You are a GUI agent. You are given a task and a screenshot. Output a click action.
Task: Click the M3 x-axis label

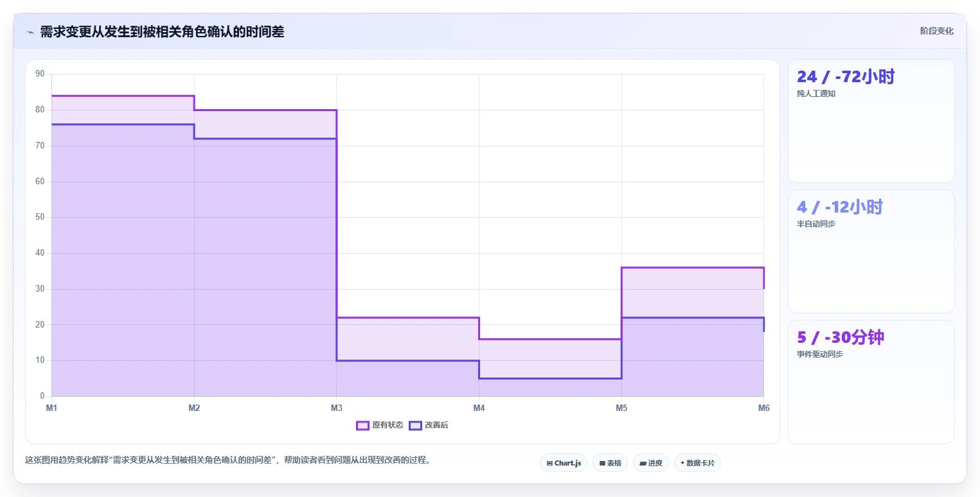pyautogui.click(x=336, y=408)
